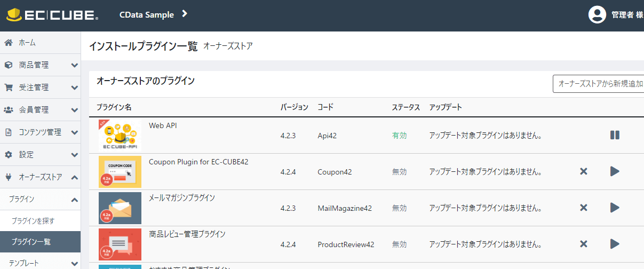Delete the Coupon42 plugin with X icon
This screenshot has width=644, height=269.
(583, 171)
